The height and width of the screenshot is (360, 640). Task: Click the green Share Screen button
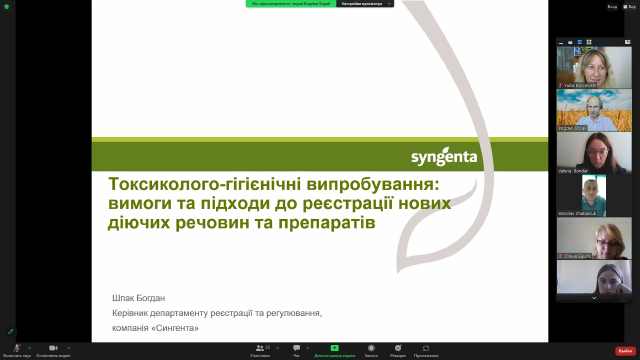click(x=334, y=349)
